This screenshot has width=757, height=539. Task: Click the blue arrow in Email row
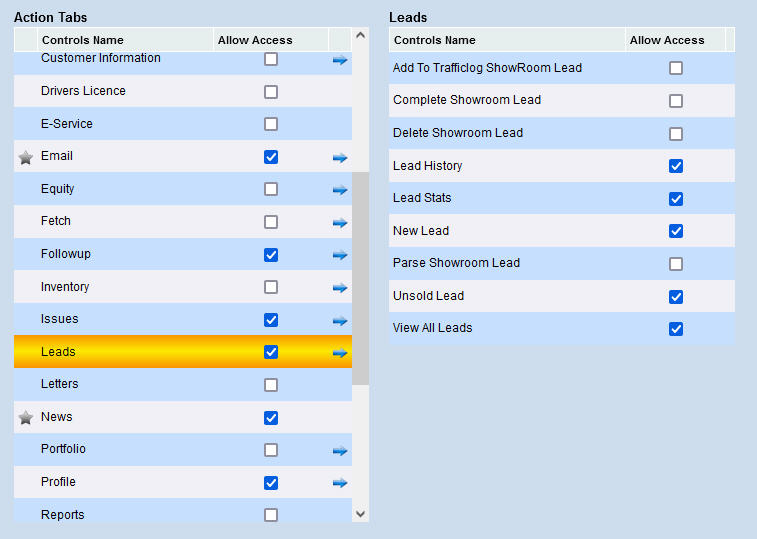click(x=340, y=157)
